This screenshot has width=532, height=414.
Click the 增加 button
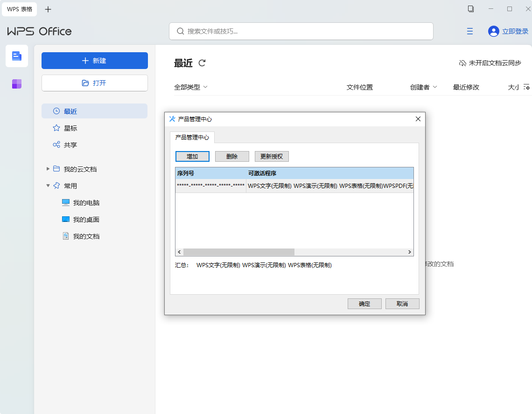coord(192,156)
